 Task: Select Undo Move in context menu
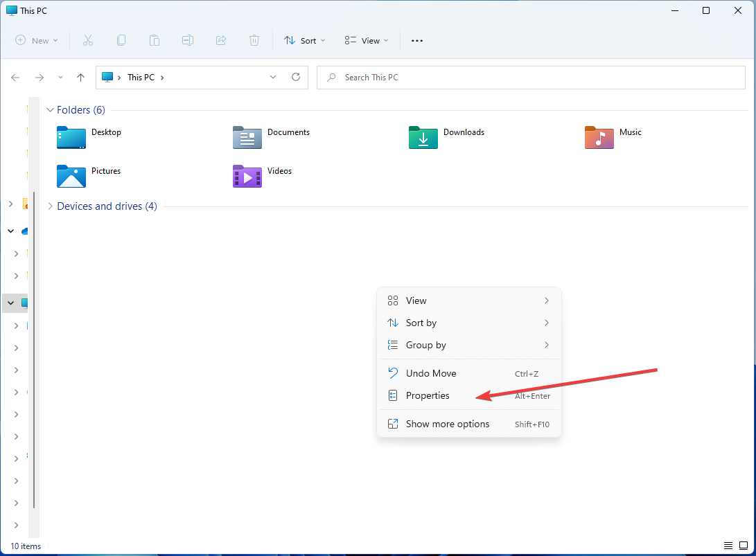click(468, 373)
